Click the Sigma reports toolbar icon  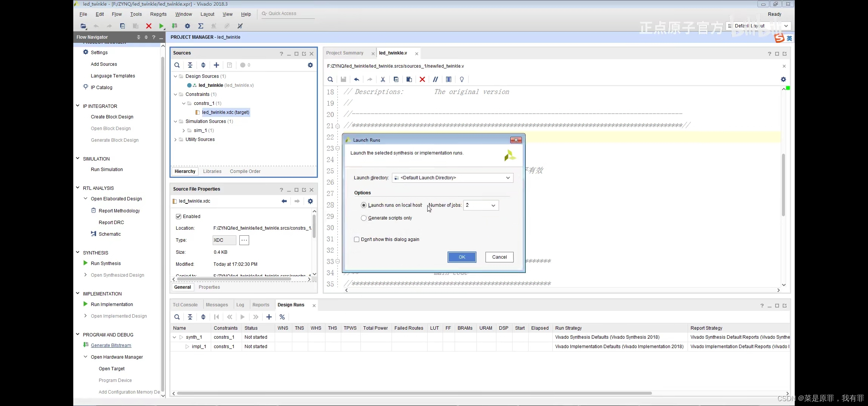coord(201,26)
